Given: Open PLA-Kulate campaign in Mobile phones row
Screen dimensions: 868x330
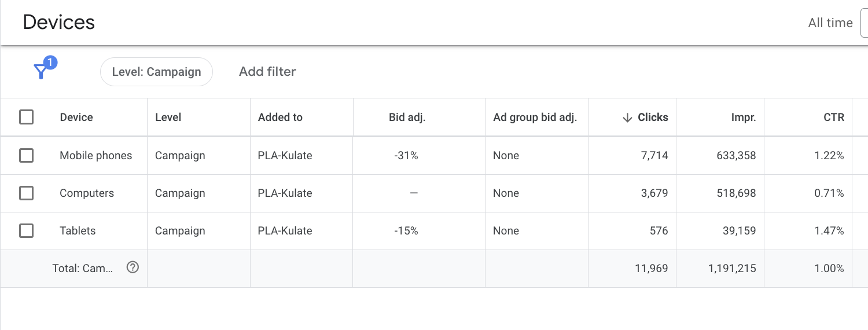Looking at the screenshot, I should 285,155.
